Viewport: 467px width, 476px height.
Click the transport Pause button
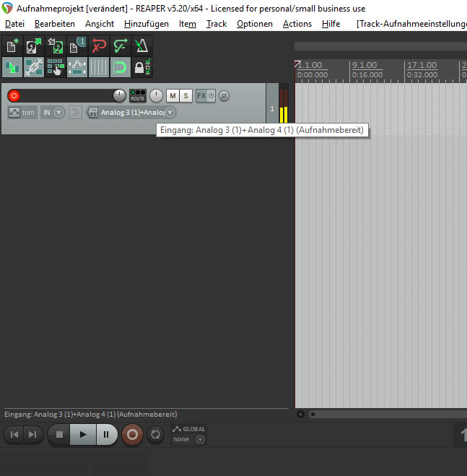click(x=106, y=435)
